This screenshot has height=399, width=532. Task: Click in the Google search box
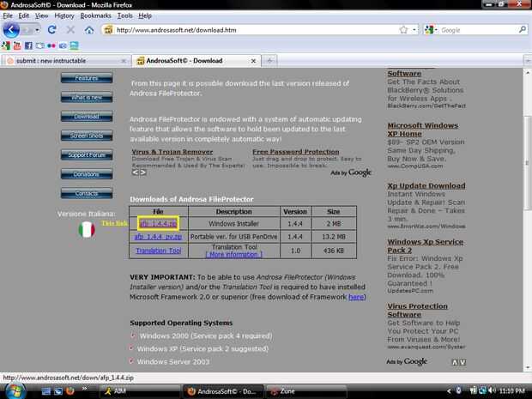pyautogui.click(x=479, y=30)
